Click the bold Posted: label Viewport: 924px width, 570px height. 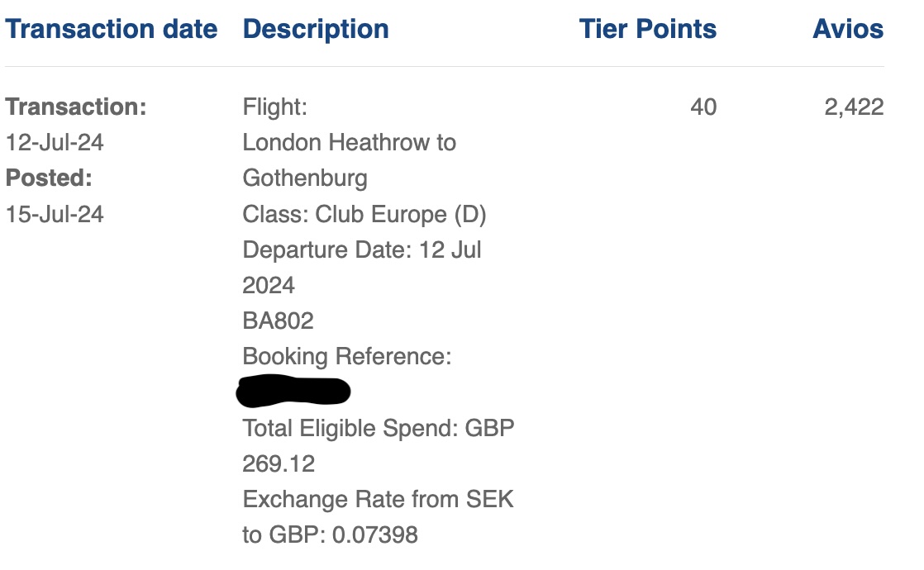tap(49, 178)
